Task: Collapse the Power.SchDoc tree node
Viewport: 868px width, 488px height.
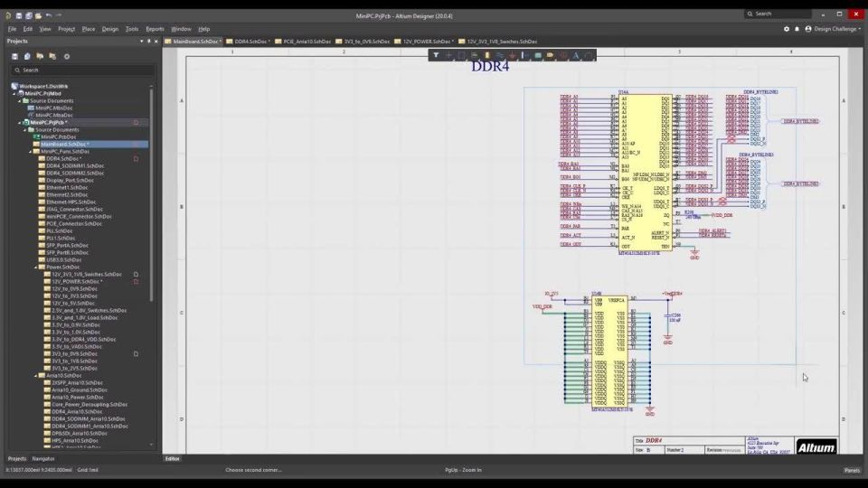Action: (x=36, y=267)
